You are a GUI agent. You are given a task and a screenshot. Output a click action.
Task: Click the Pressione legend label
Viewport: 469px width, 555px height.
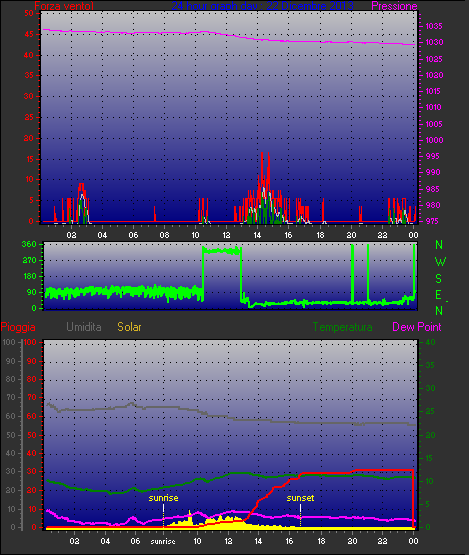click(x=394, y=6)
